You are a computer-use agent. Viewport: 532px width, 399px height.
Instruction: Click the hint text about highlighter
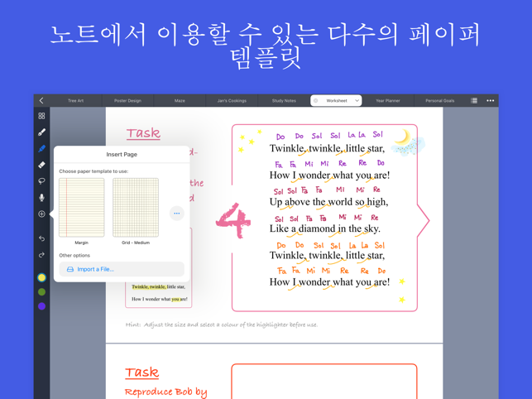click(x=222, y=324)
